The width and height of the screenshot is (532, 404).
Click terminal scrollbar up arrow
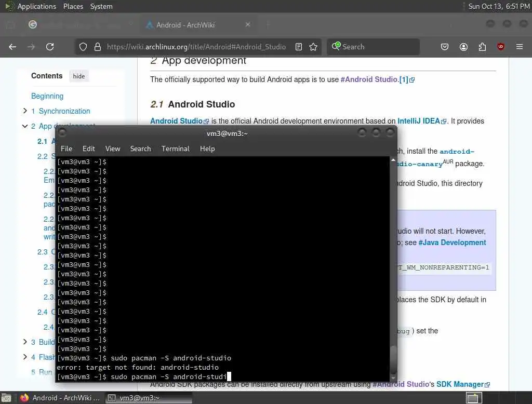point(393,160)
